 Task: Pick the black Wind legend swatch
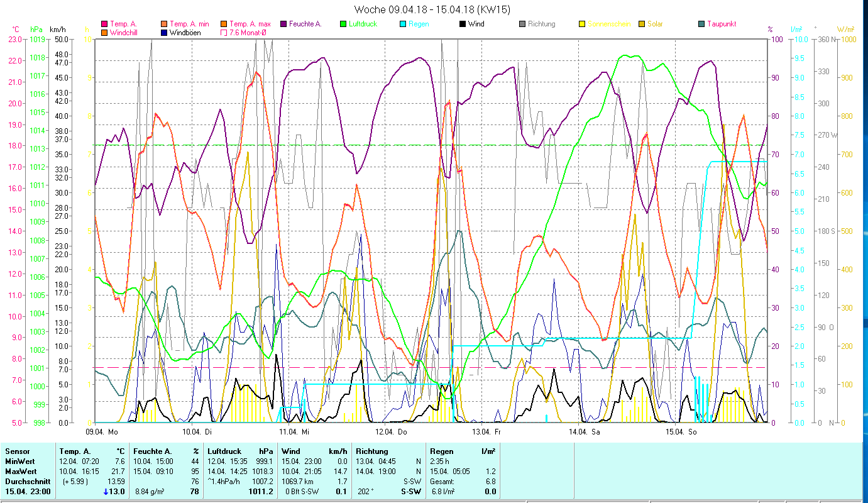pos(462,25)
